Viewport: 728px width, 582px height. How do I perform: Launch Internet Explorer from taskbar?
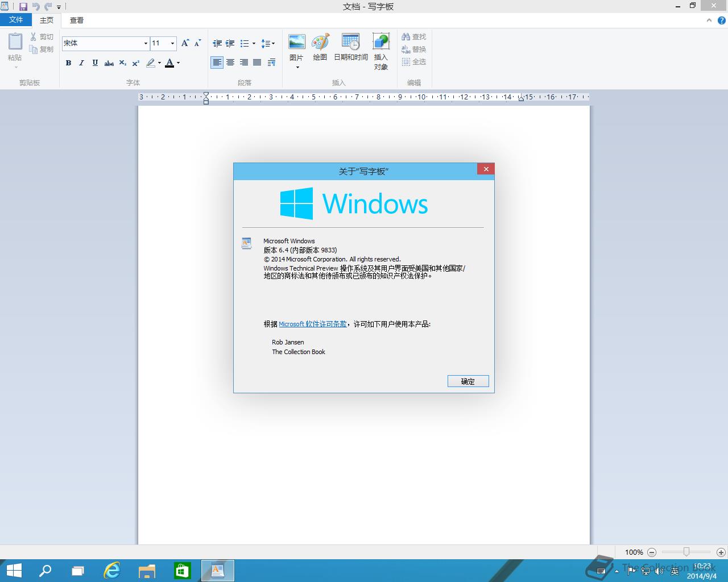(112, 571)
